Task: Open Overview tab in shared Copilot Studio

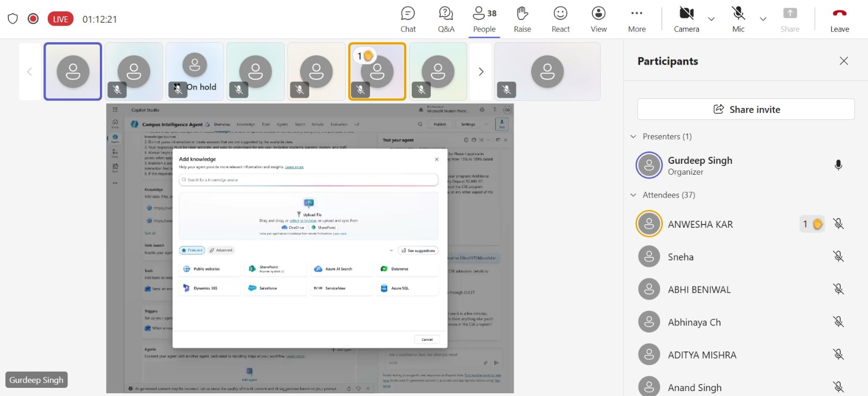Action: click(222, 124)
